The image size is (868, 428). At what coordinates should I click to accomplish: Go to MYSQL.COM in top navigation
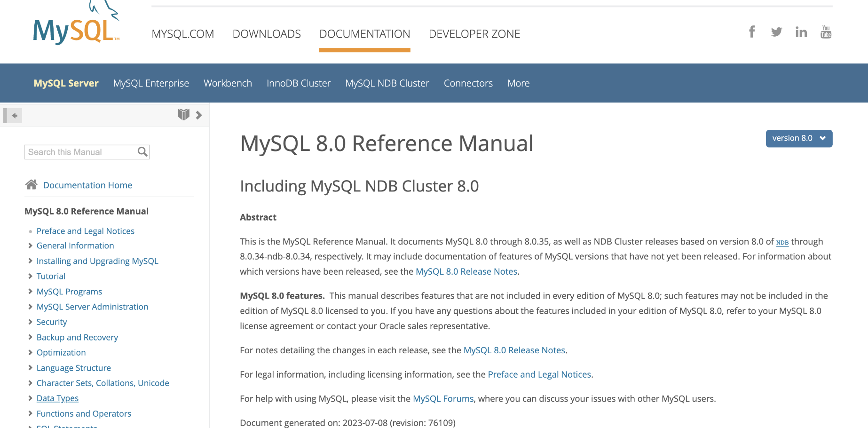(x=182, y=34)
